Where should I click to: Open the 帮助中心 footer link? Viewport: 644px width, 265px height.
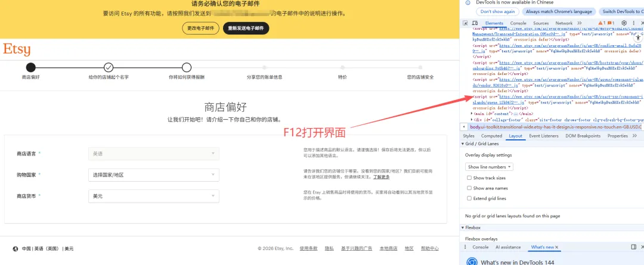pyautogui.click(x=429, y=248)
